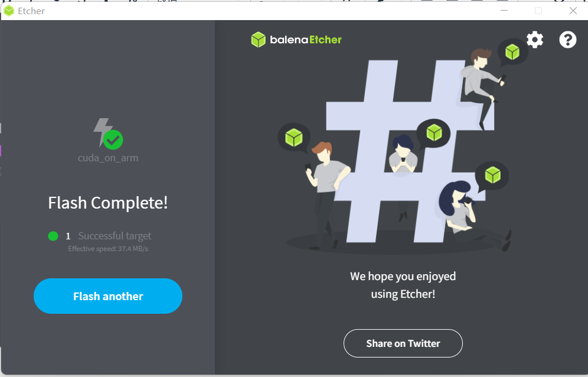Click cube bubble near woman sitting down
Image resolution: width=588 pixels, height=377 pixels.
(x=492, y=175)
